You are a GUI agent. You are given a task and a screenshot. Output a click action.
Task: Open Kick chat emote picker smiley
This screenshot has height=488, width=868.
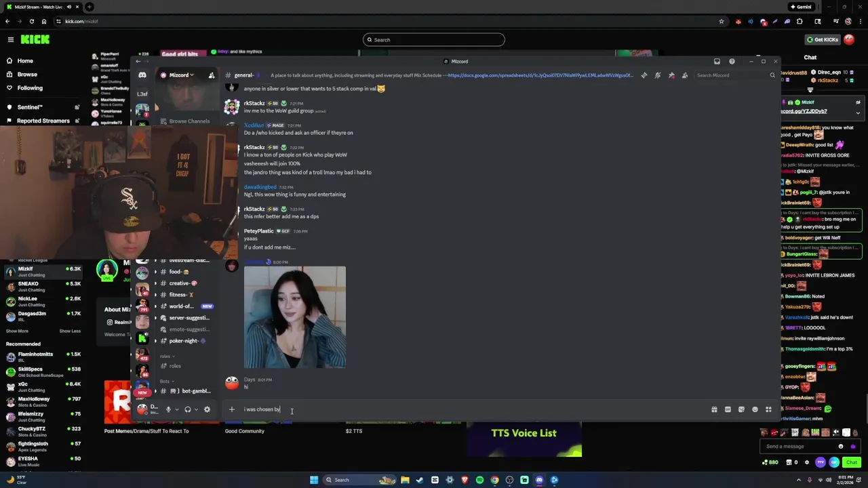(841, 447)
